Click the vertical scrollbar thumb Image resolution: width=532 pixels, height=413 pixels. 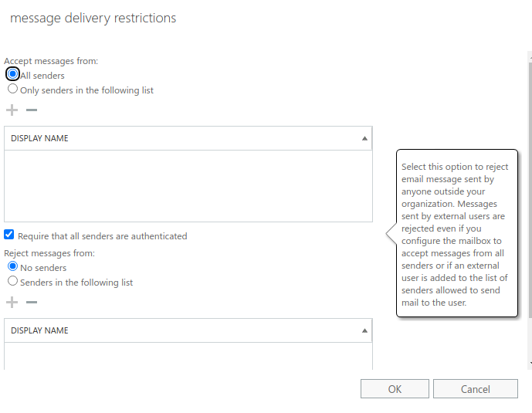(530, 190)
